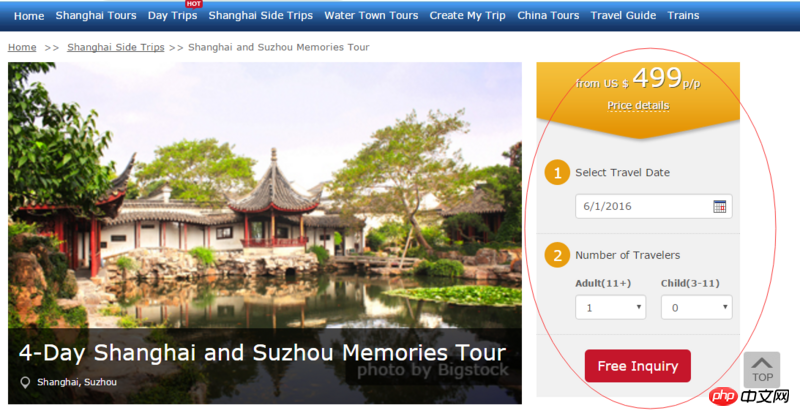
Task: Select Create My Trip in navigation
Action: (x=467, y=15)
